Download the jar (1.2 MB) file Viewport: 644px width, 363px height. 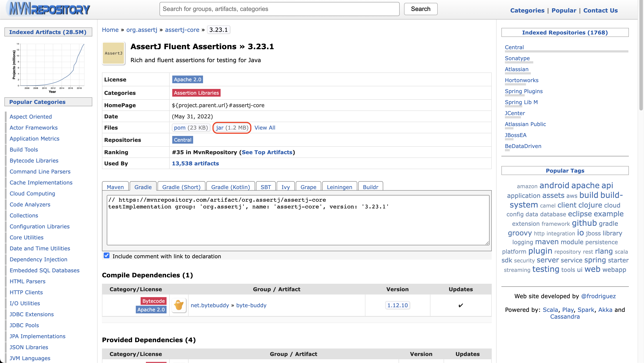232,128
